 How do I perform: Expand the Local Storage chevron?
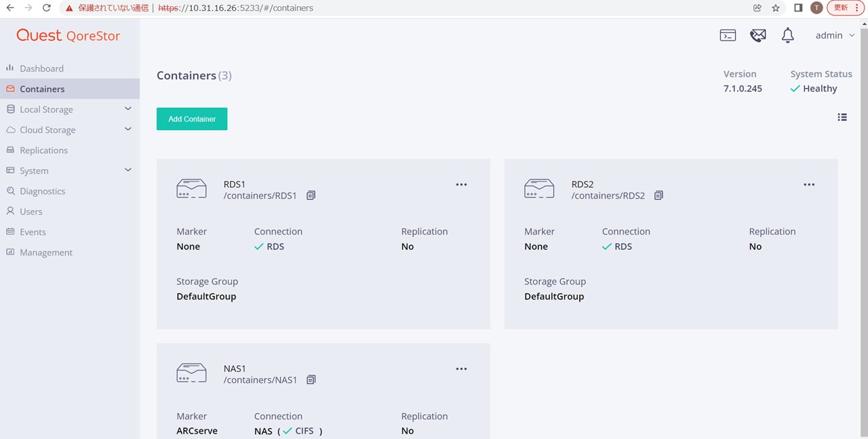coord(128,109)
